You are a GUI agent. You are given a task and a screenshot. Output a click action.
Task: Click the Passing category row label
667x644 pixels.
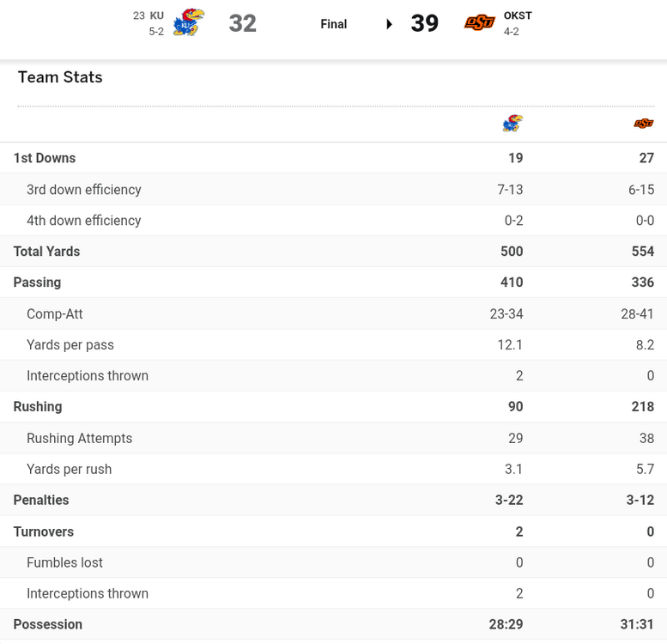coord(37,283)
